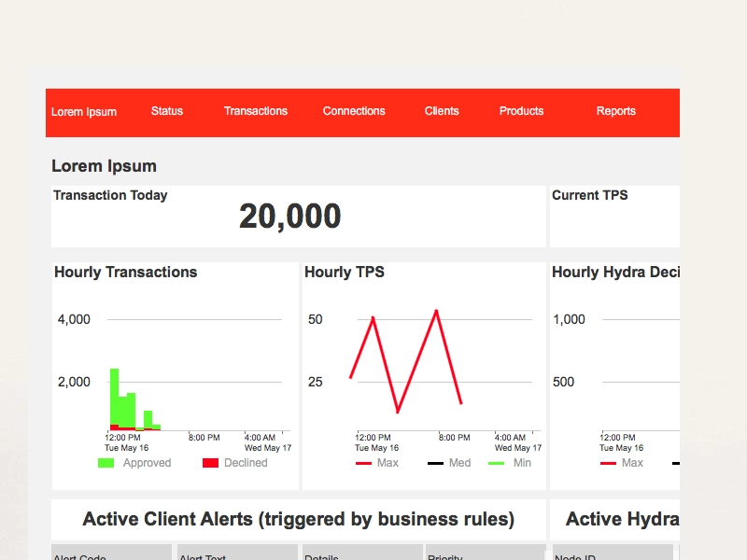This screenshot has height=560, width=747.
Task: Click the 20,000 transaction count value
Action: tap(290, 217)
